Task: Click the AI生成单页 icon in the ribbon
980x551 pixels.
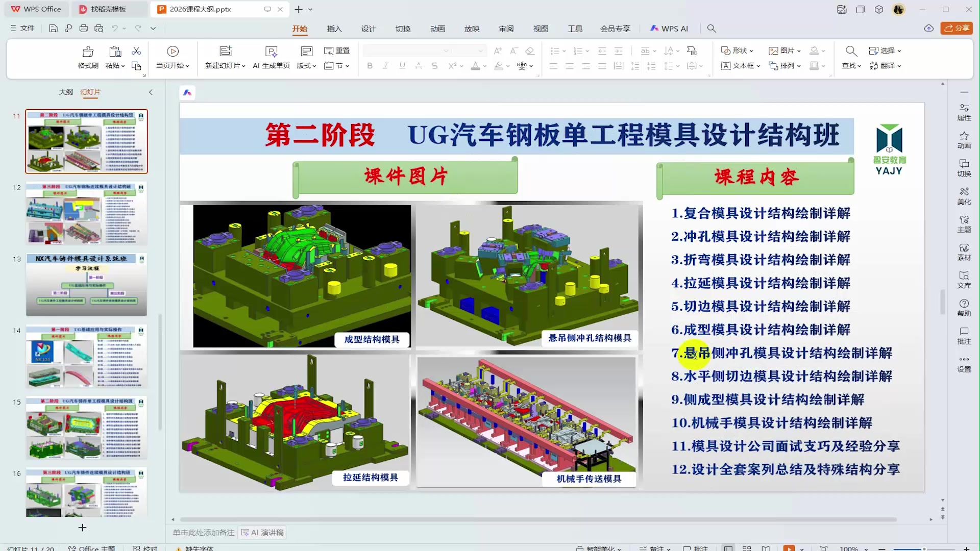Action: (271, 56)
